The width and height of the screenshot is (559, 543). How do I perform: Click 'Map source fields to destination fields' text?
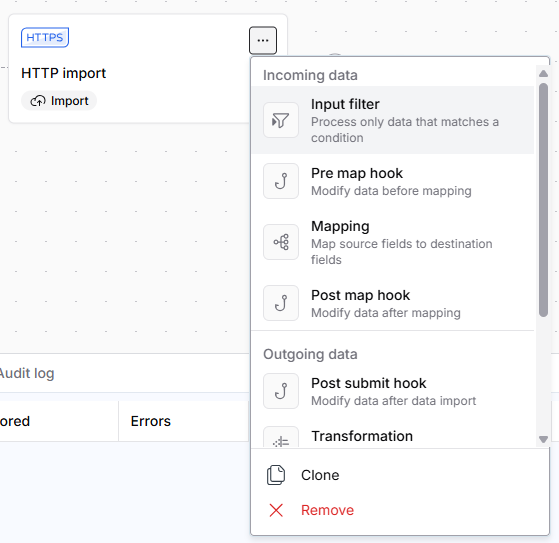[x=402, y=252]
